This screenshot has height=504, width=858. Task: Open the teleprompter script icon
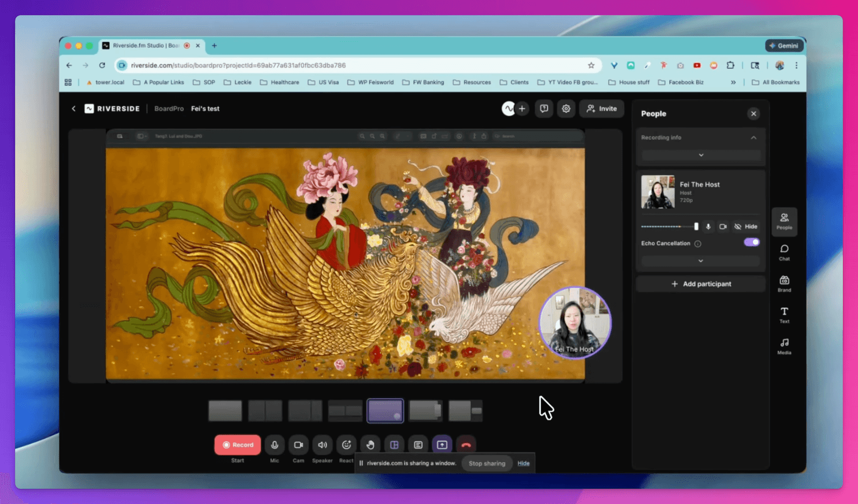pyautogui.click(x=418, y=444)
